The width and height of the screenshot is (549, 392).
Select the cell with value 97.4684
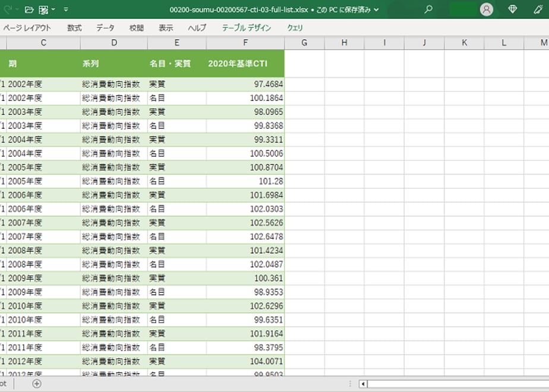coord(245,84)
